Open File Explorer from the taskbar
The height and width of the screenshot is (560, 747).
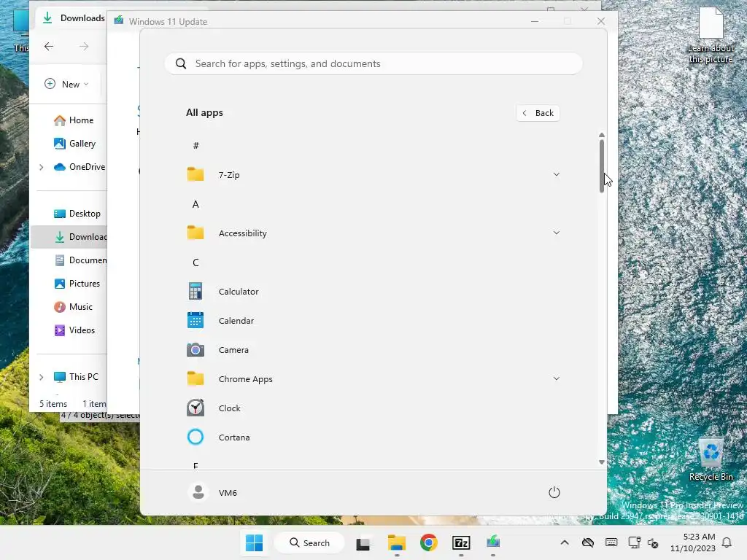point(396,542)
